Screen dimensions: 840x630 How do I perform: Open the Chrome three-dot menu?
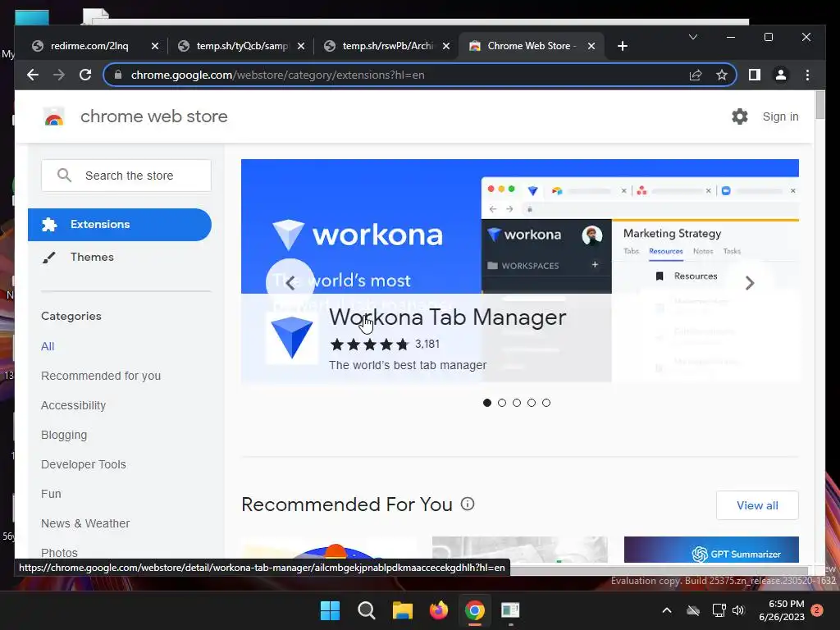807,75
